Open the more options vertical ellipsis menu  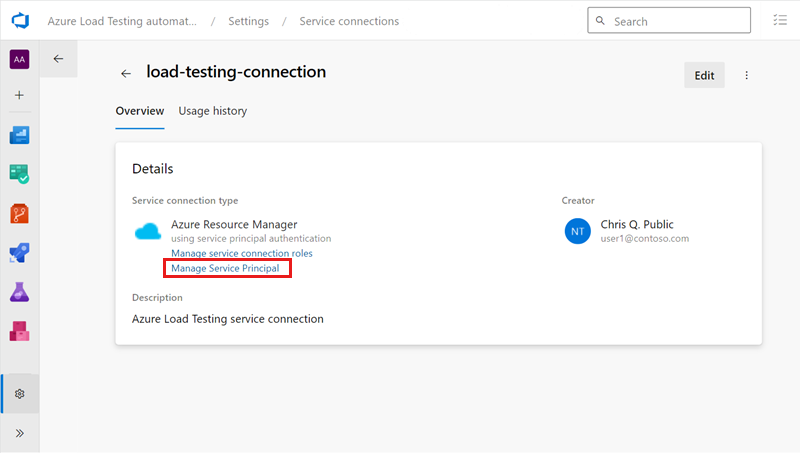[x=746, y=75]
